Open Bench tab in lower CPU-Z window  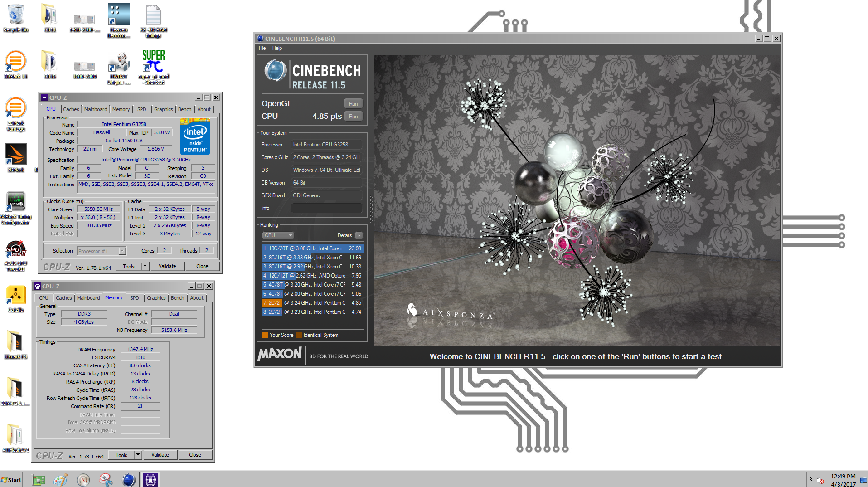[x=177, y=298]
